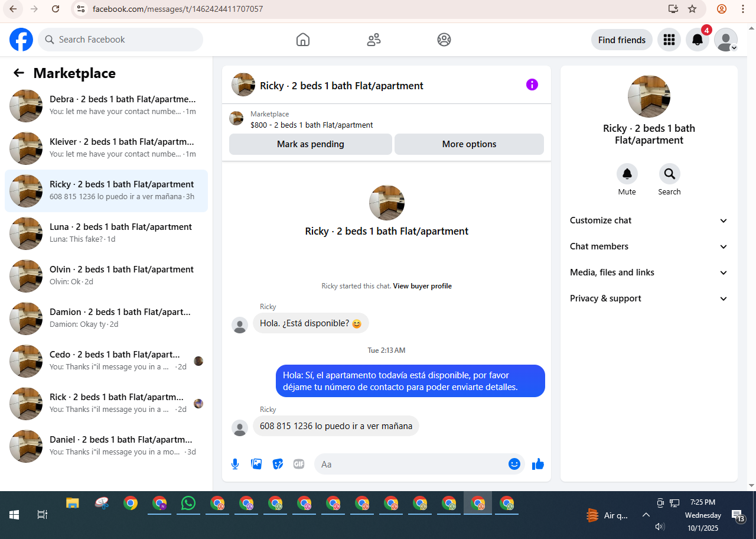Open the account profile menu
Image resolution: width=756 pixels, height=539 pixels.
(x=726, y=40)
